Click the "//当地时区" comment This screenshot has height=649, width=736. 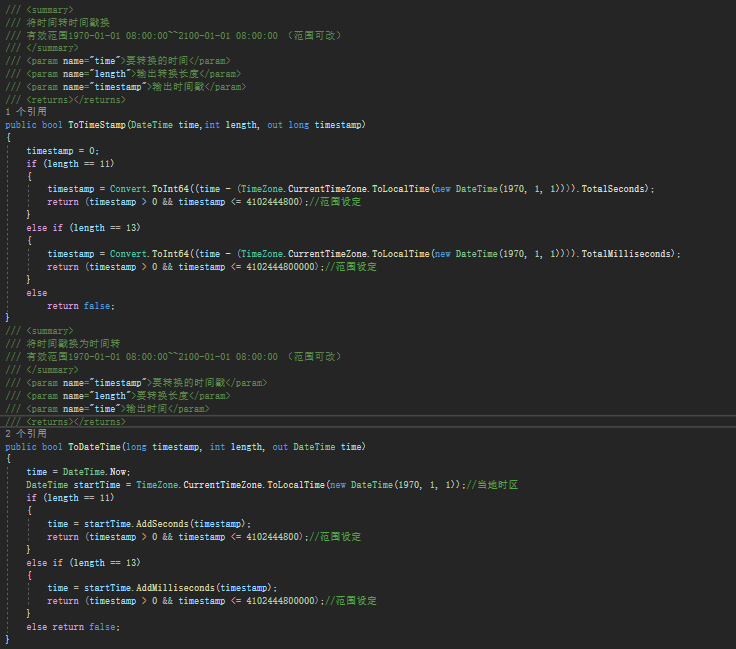coord(492,485)
